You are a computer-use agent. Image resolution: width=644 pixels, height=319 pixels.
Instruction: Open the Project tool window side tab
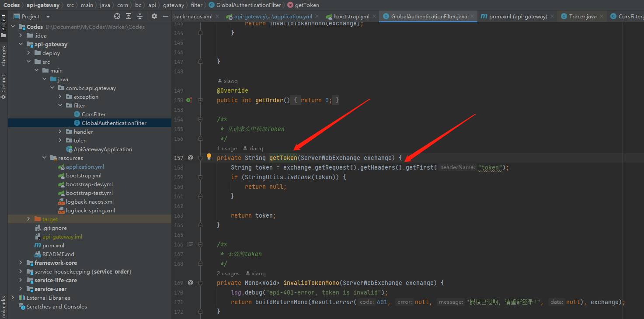coord(3,26)
